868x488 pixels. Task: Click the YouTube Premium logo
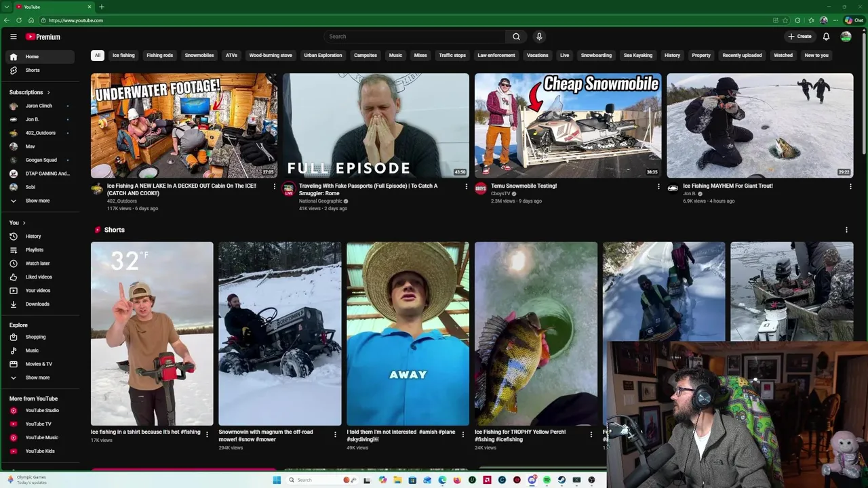(43, 37)
